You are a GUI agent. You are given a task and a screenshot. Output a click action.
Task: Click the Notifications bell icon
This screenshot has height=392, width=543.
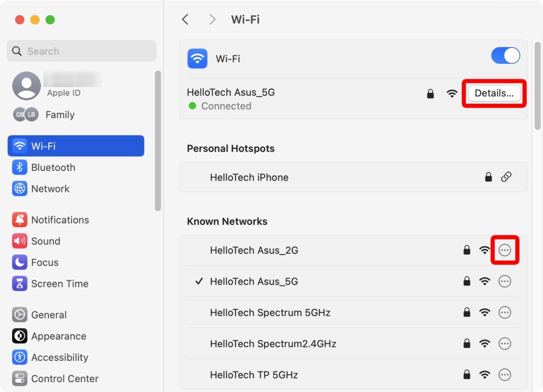pyautogui.click(x=19, y=220)
